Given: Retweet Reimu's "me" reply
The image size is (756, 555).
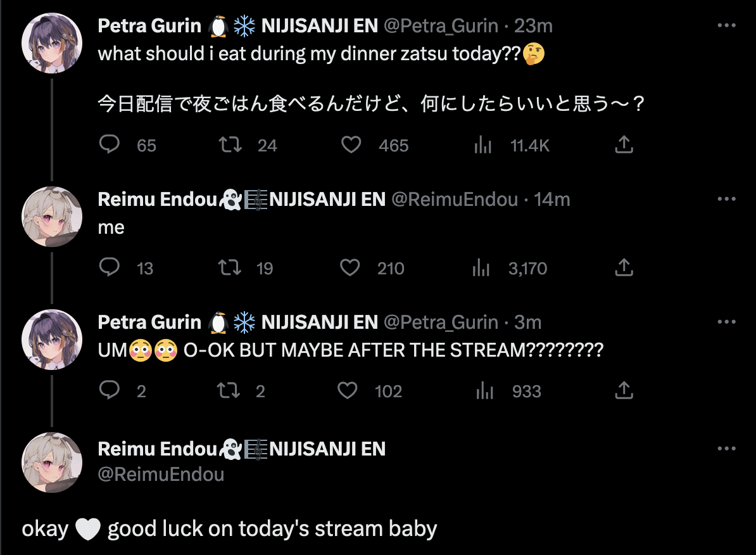Looking at the screenshot, I should [x=230, y=268].
